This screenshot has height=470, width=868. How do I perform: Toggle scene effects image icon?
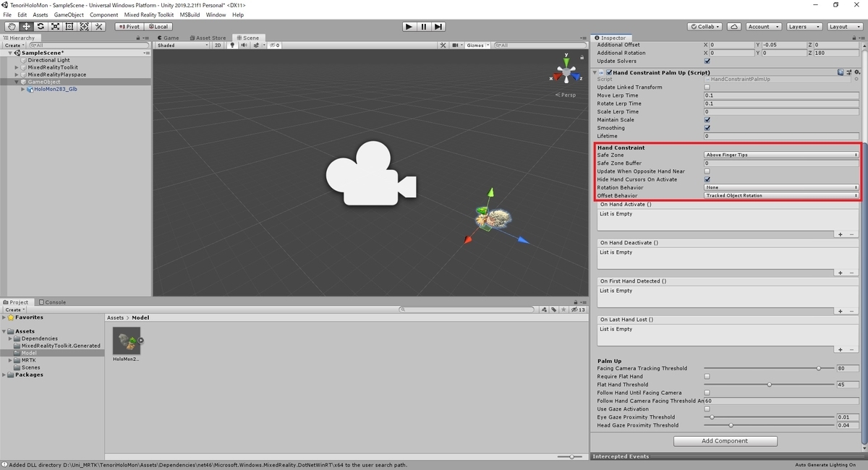(x=255, y=45)
